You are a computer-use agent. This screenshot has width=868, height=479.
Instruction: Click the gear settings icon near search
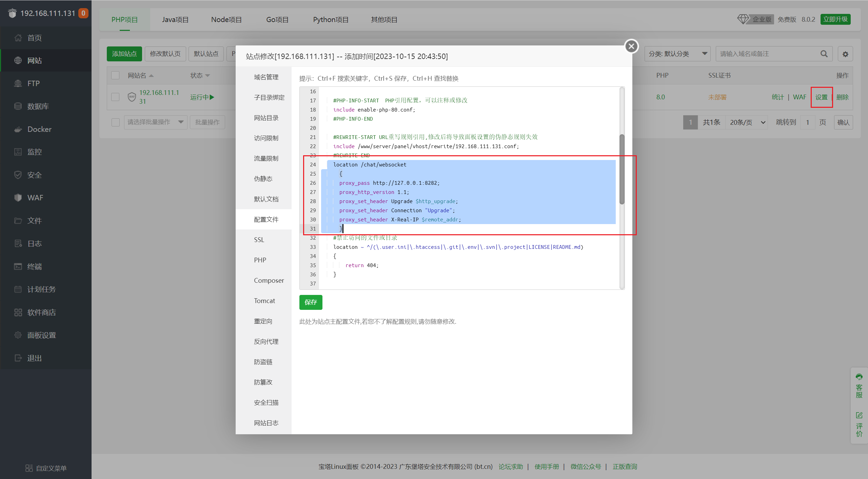click(x=845, y=54)
